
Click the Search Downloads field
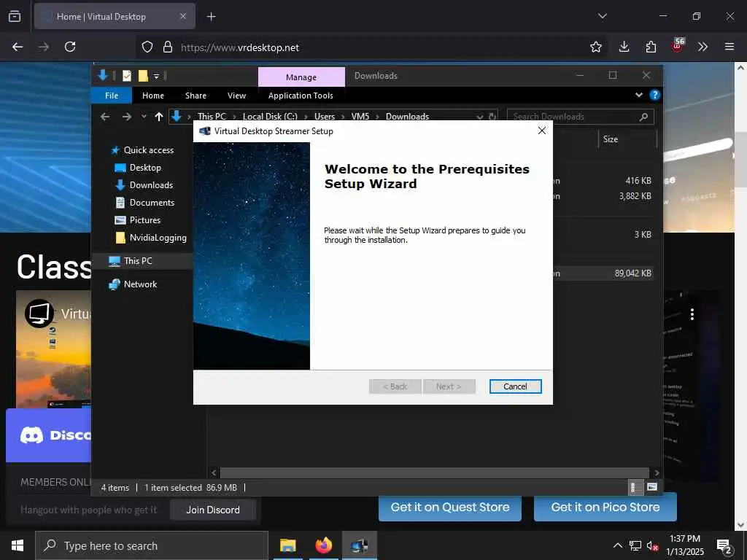tap(580, 117)
